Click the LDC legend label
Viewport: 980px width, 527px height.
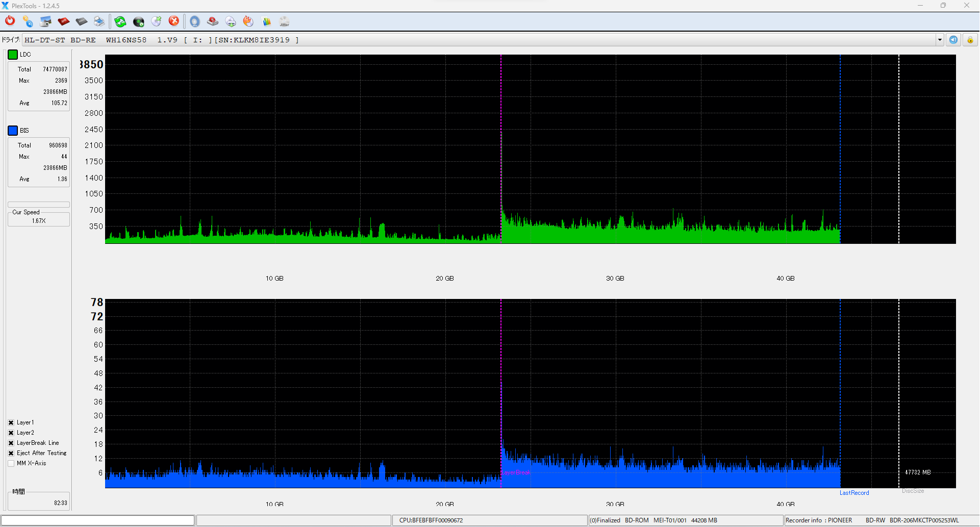pyautogui.click(x=26, y=55)
